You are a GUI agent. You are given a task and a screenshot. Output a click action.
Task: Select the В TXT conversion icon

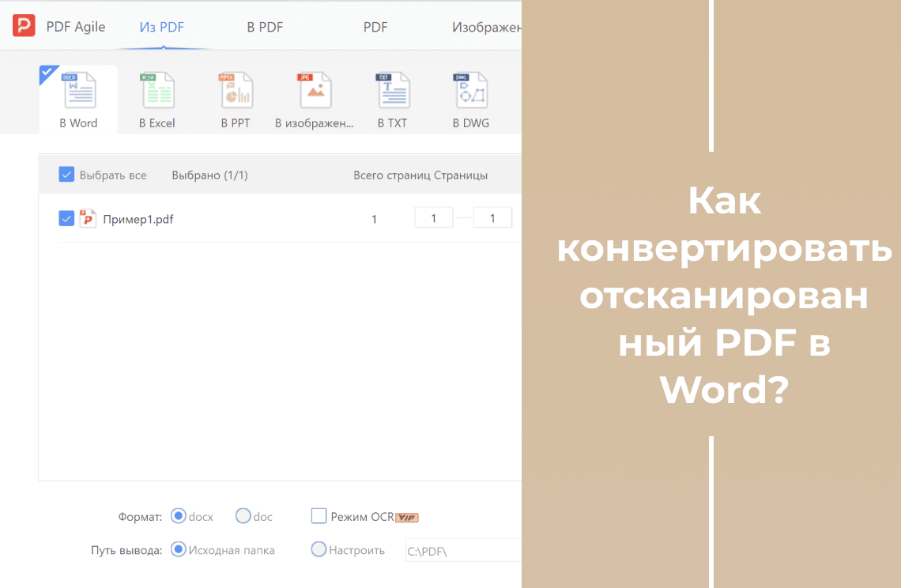392,92
